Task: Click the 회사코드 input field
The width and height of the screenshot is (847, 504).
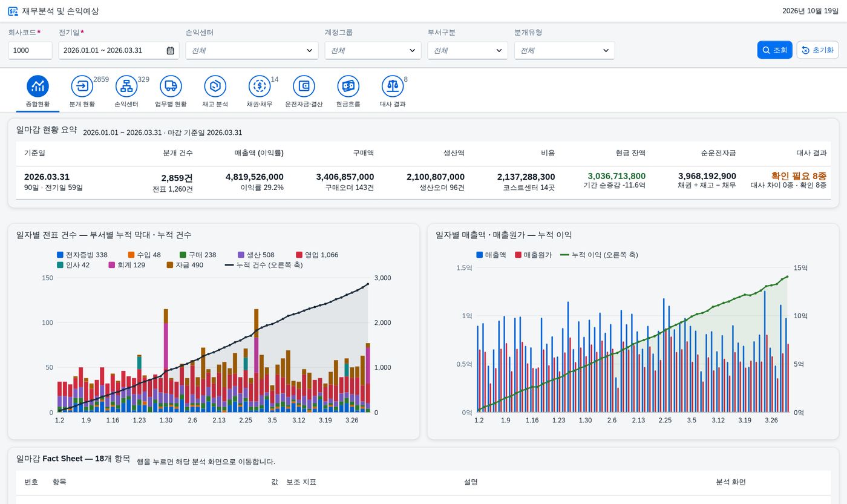Action: coord(30,51)
